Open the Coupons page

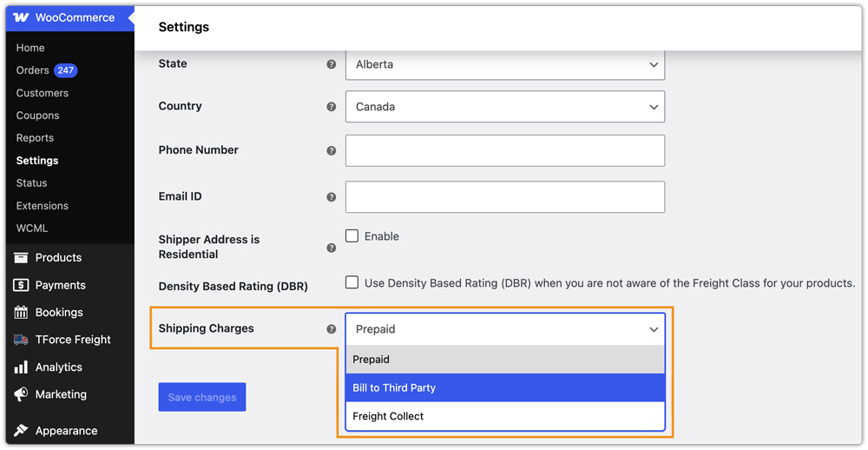[x=37, y=116]
